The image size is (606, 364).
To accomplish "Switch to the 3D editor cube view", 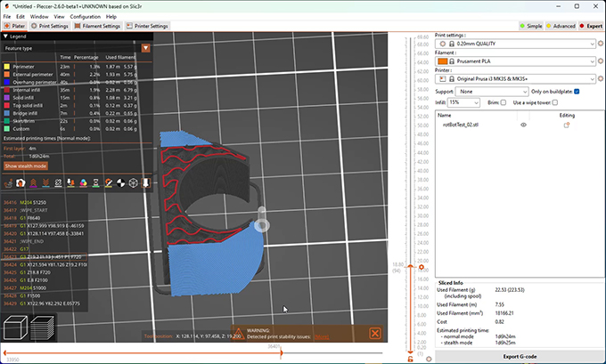I will point(15,328).
